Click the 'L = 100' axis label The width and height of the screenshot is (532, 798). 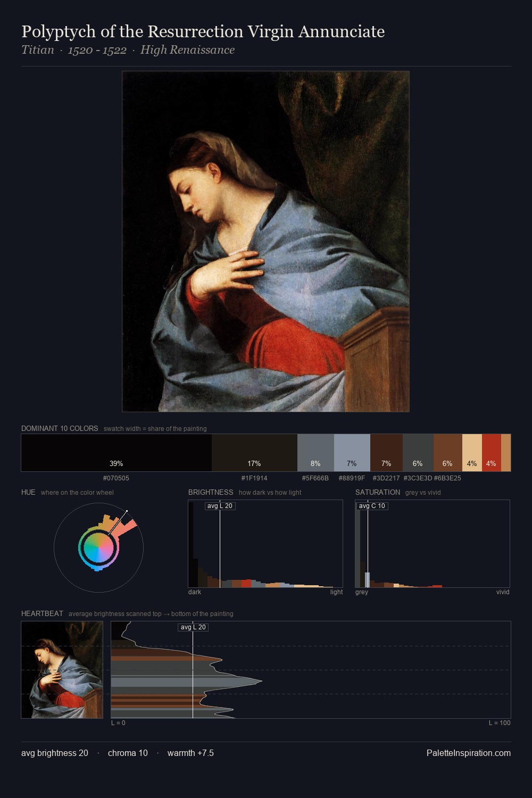pos(500,723)
